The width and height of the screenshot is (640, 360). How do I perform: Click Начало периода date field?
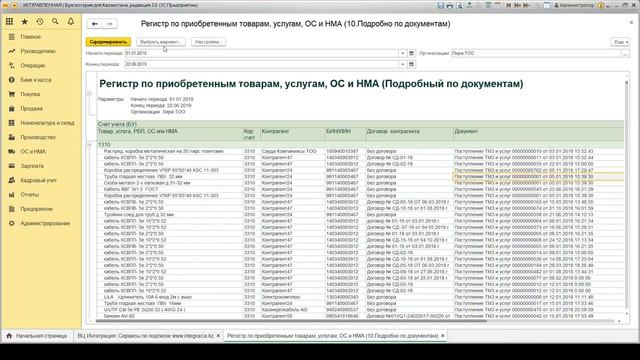coord(261,53)
